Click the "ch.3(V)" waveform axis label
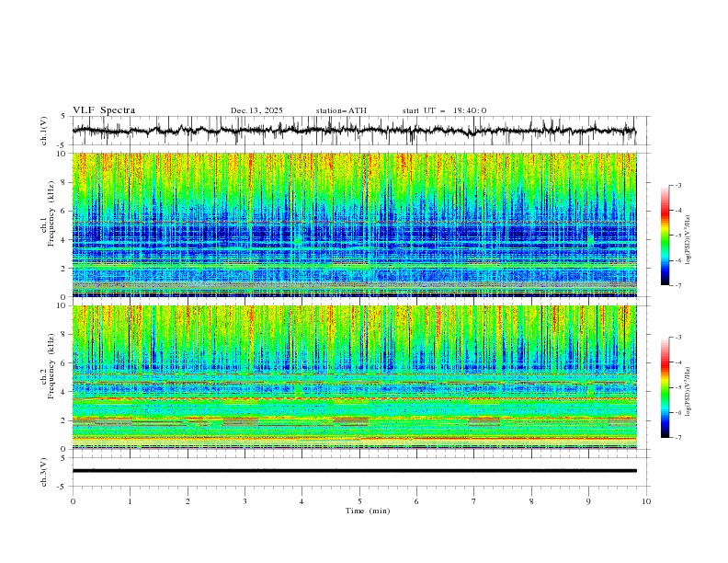Viewport: 728px width, 563px height. click(44, 472)
